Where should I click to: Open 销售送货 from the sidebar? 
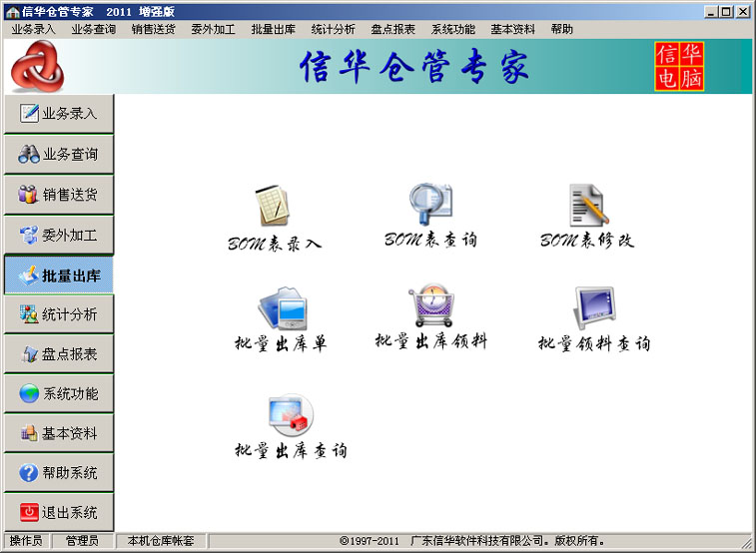pos(59,195)
